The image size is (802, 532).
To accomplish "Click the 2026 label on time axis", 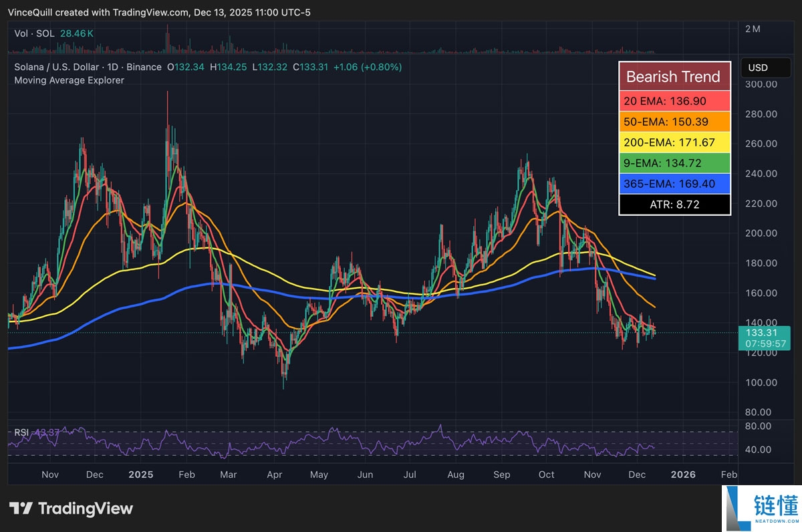I will tap(683, 475).
